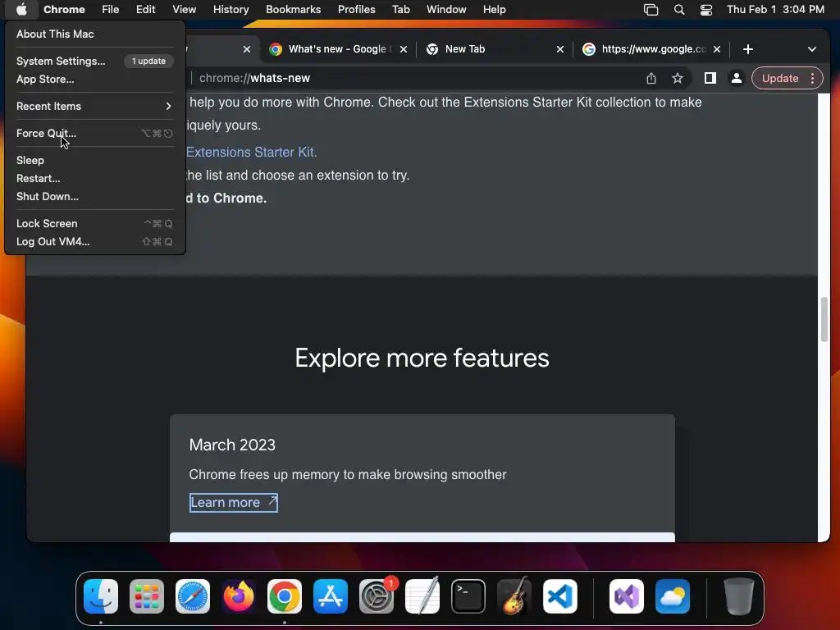Viewport: 840px width, 630px height.
Task: Open the Extensions Starter Kit link
Action: point(252,152)
